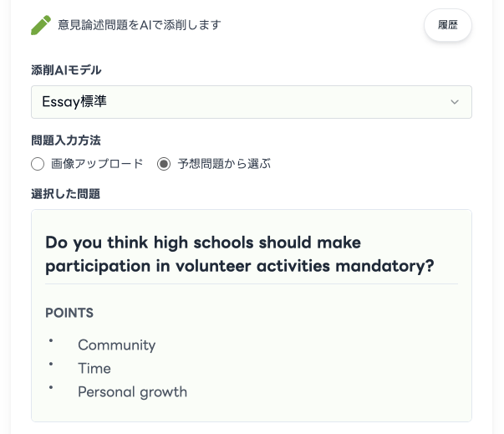The width and height of the screenshot is (504, 434).
Task: Click the 問題入力方法 section label
Action: tap(66, 140)
